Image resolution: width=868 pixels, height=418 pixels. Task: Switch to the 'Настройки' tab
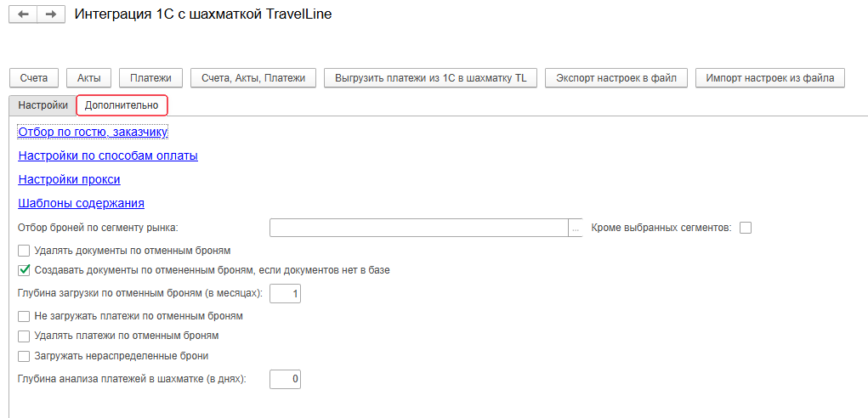pyautogui.click(x=43, y=105)
